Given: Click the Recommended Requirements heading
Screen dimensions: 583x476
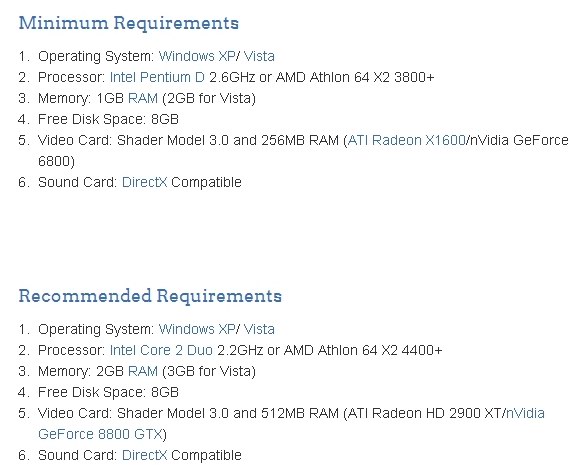Looking at the screenshot, I should click(x=150, y=296).
